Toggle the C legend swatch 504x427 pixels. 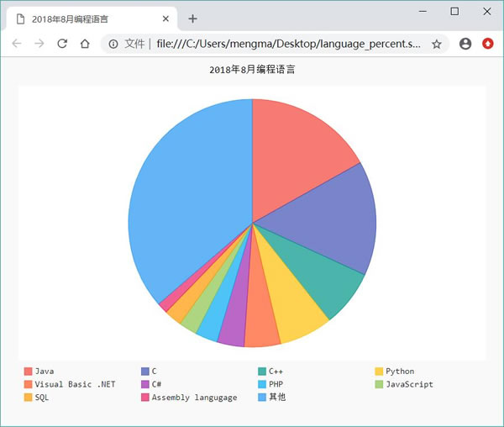click(145, 372)
